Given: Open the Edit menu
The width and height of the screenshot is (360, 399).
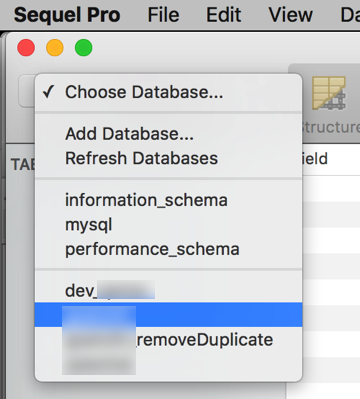Looking at the screenshot, I should pyautogui.click(x=223, y=15).
